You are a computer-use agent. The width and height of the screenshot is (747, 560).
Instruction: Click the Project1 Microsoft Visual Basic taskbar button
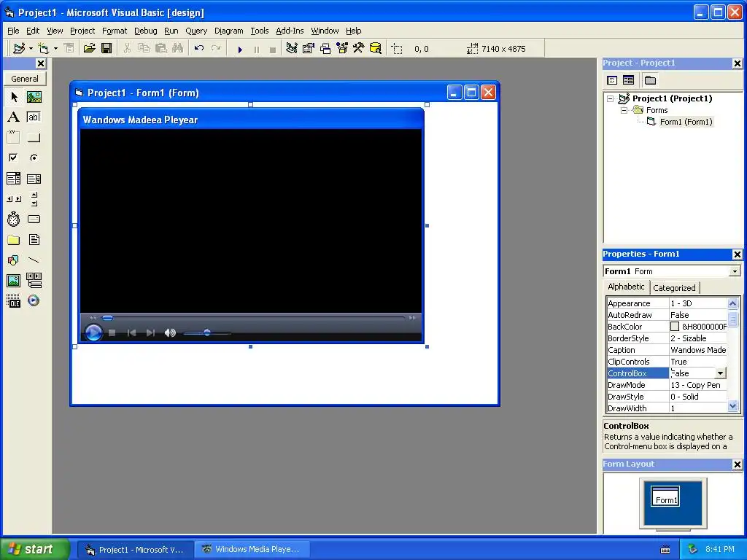(135, 550)
